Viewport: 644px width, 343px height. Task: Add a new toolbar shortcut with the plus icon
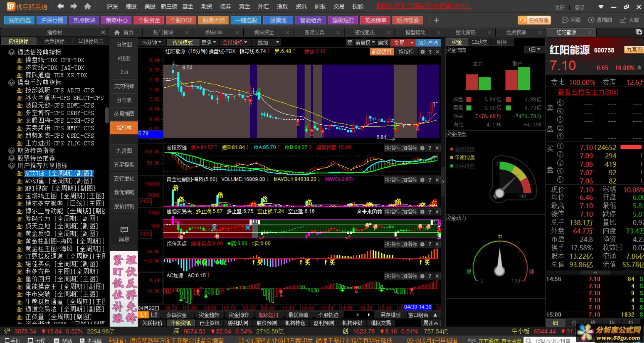tap(436, 20)
